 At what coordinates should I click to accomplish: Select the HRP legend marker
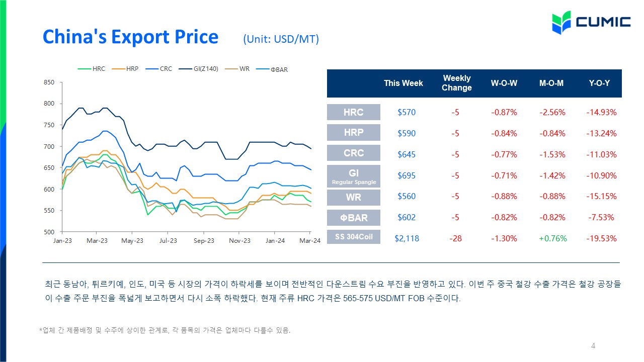(118, 69)
